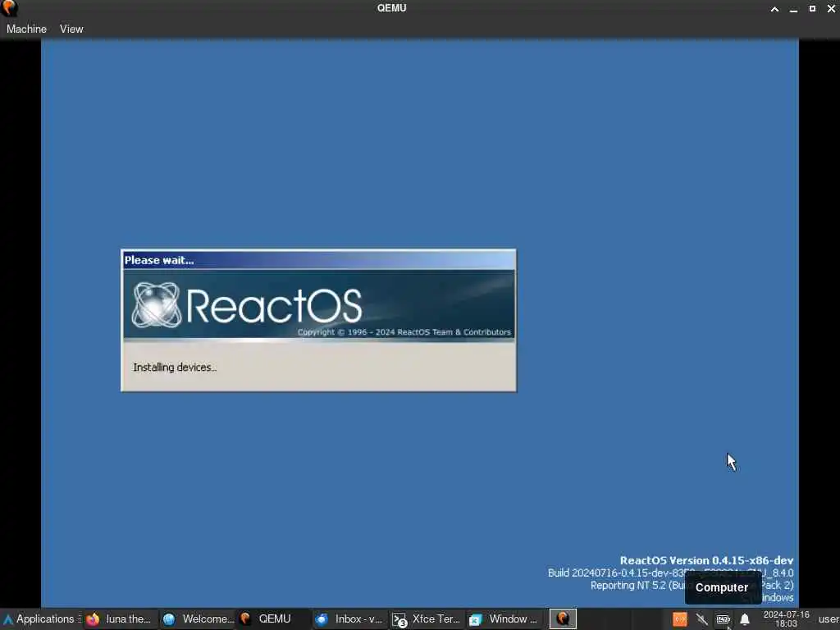Click the ReactOS logo banner in the dialog
The width and height of the screenshot is (840, 630).
pyautogui.click(x=319, y=305)
